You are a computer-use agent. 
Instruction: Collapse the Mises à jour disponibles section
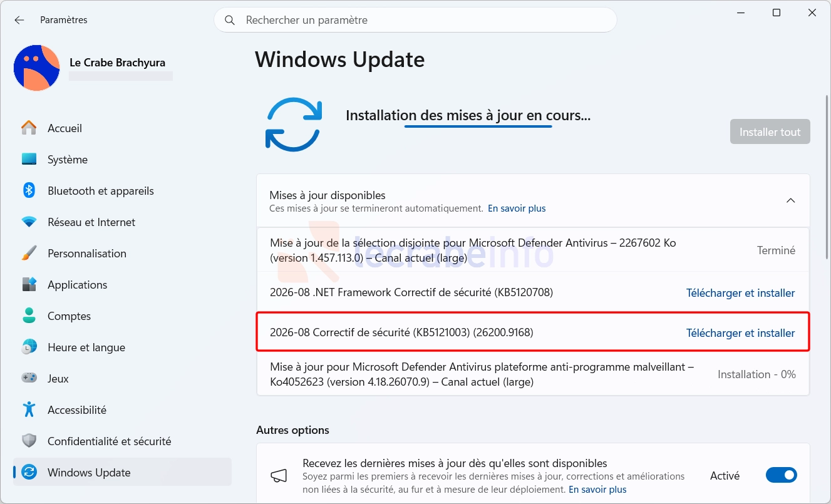point(790,200)
